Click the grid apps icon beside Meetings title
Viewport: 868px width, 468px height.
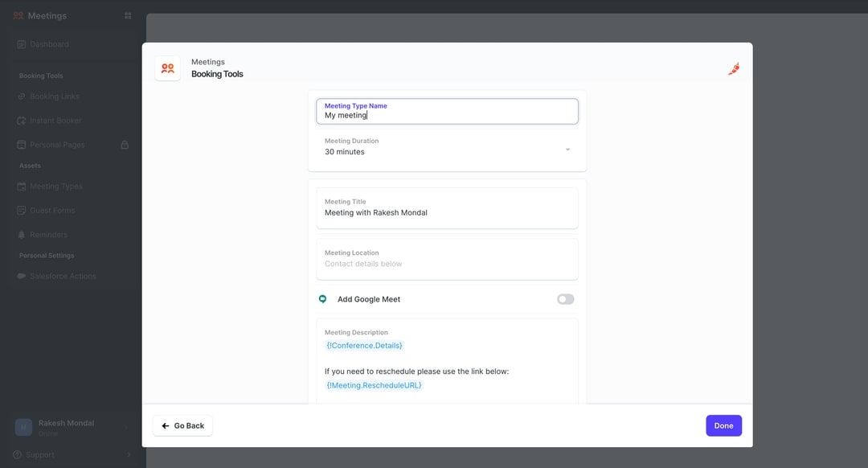[x=127, y=14]
